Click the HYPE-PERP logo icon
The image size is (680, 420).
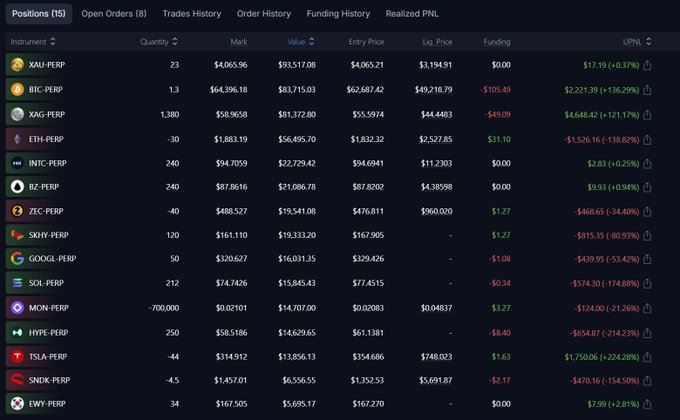[x=17, y=332]
